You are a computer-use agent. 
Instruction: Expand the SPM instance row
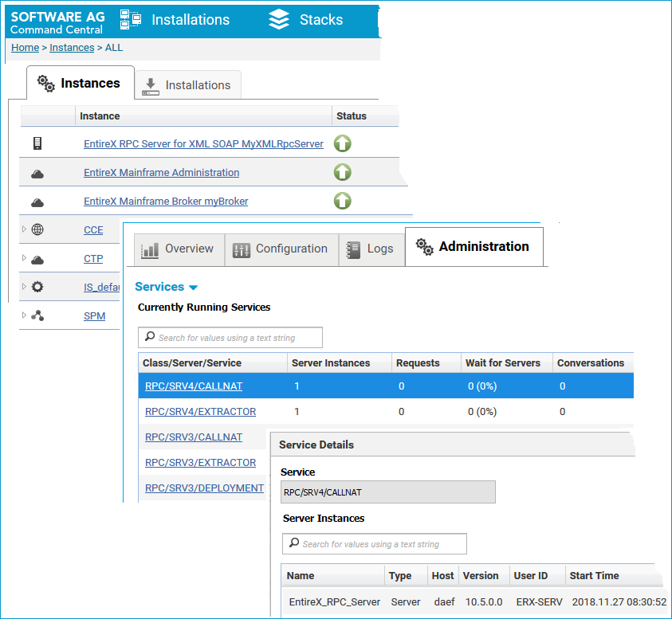click(24, 315)
